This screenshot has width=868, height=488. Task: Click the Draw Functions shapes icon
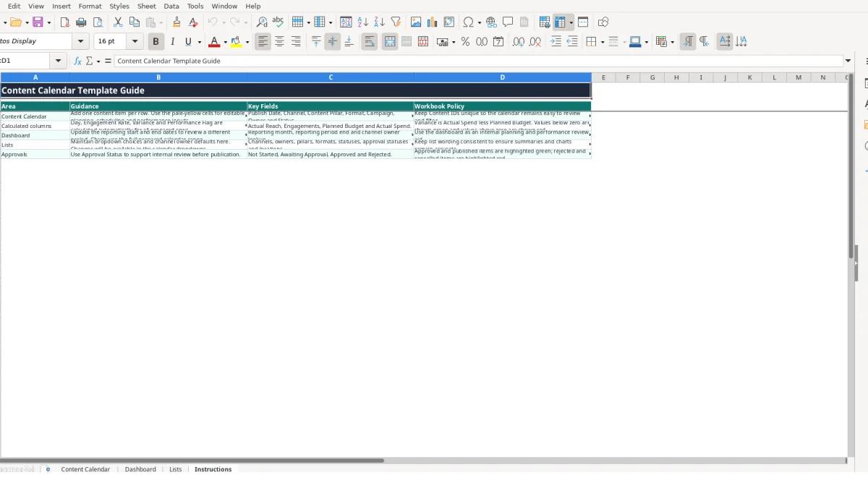[603, 22]
